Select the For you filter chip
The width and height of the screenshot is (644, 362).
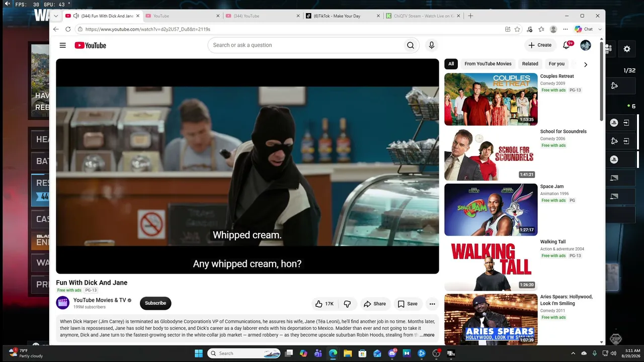point(556,64)
